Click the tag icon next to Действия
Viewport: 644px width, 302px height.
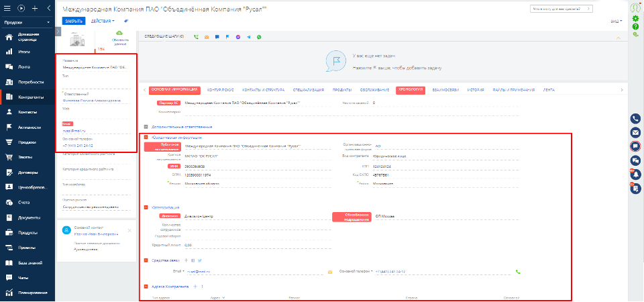pyautogui.click(x=126, y=21)
